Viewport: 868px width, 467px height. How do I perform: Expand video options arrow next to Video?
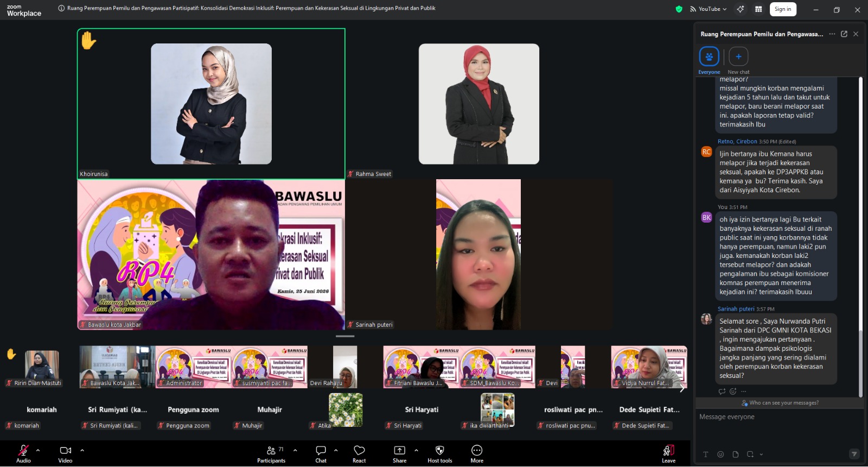[82, 450]
